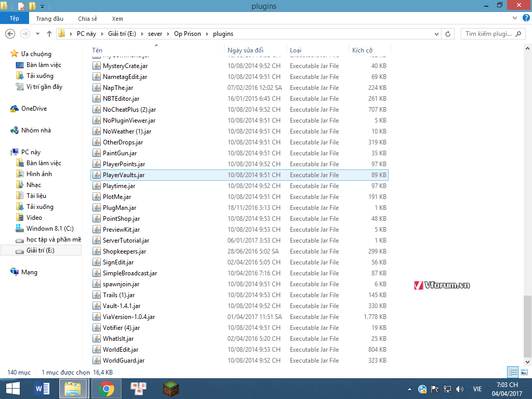The image size is (532, 399).
Task: Click the network tray icon
Action: click(447, 389)
